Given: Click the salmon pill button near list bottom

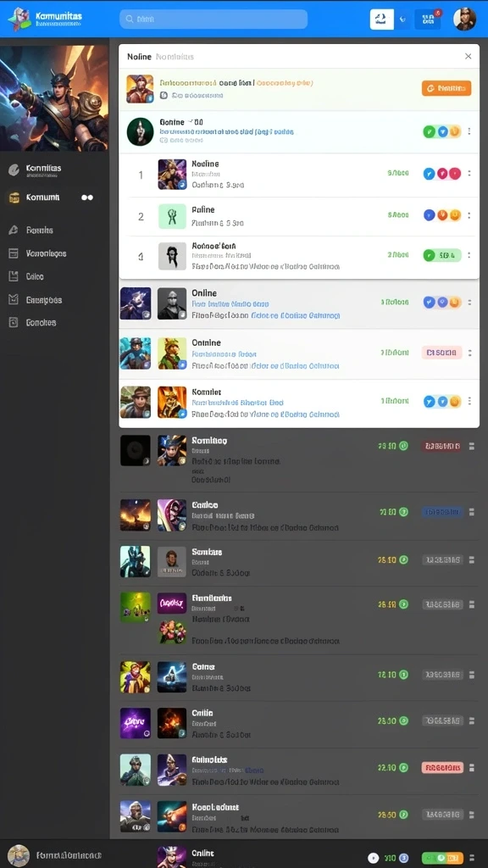Looking at the screenshot, I should point(442,768).
